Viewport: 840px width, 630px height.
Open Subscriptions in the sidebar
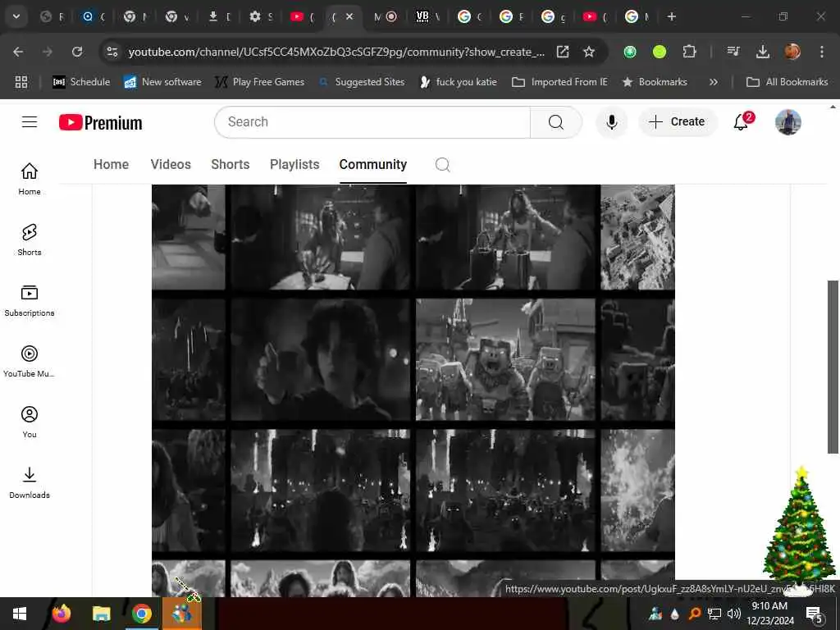pos(30,300)
